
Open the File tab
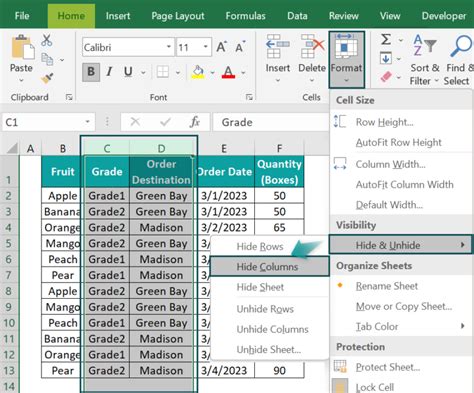(x=22, y=16)
